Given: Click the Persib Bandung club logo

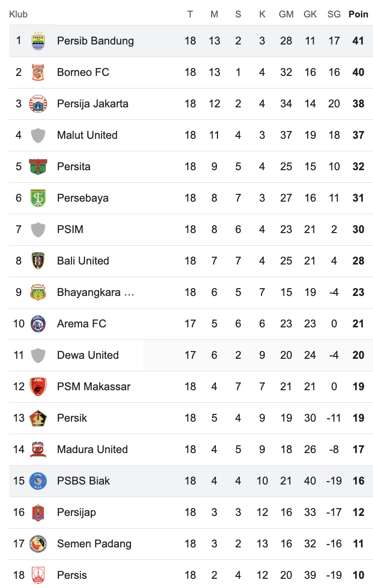Looking at the screenshot, I should (38, 41).
